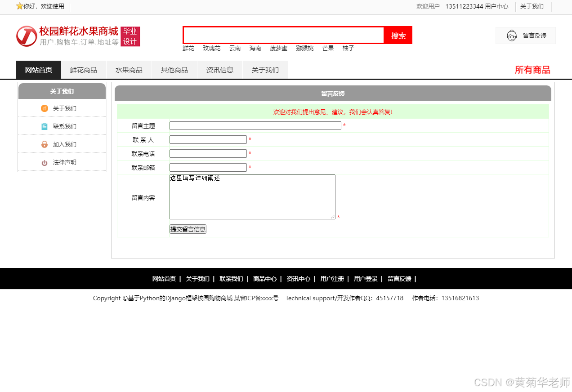Switch to the 水果商品 tab

(129, 70)
